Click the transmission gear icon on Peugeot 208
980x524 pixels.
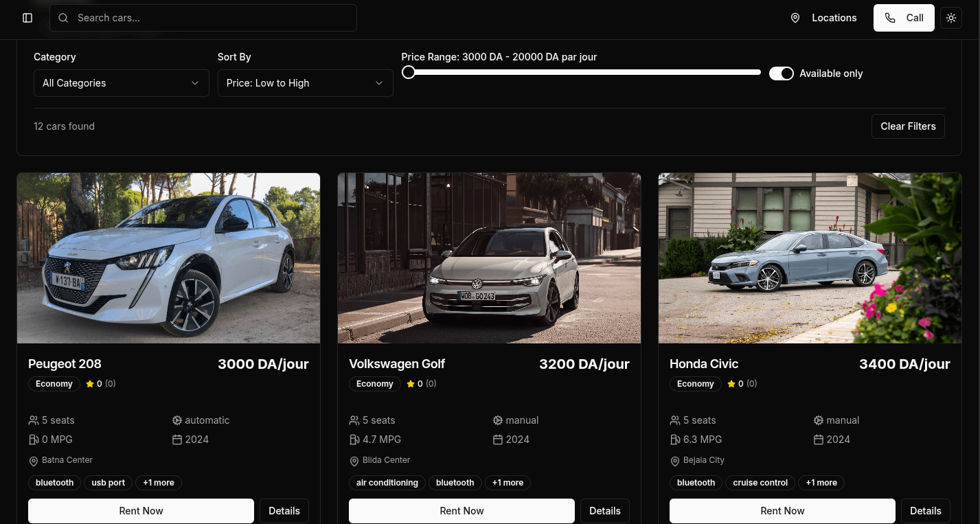click(177, 420)
